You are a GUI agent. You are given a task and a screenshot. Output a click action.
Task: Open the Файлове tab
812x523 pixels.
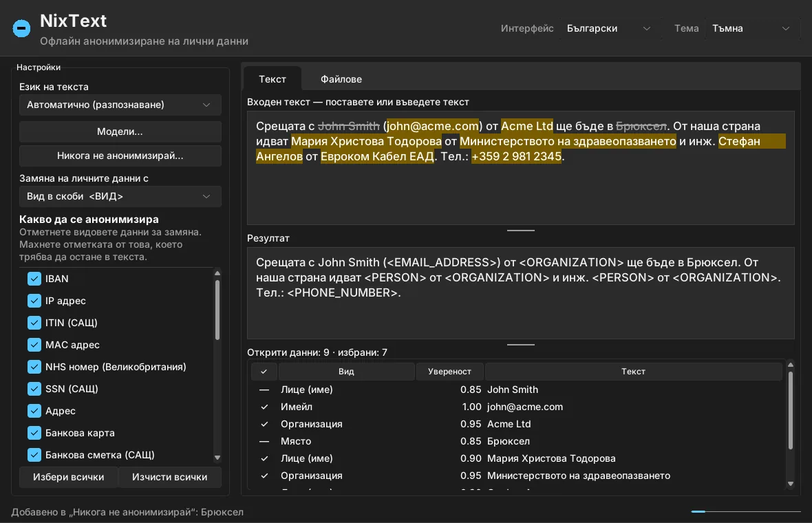pyautogui.click(x=341, y=79)
